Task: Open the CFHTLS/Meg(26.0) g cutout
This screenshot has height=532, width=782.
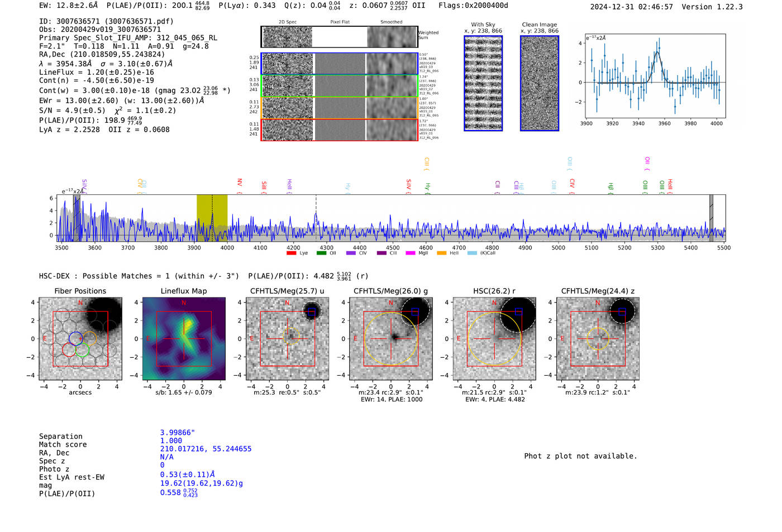Action: click(390, 339)
